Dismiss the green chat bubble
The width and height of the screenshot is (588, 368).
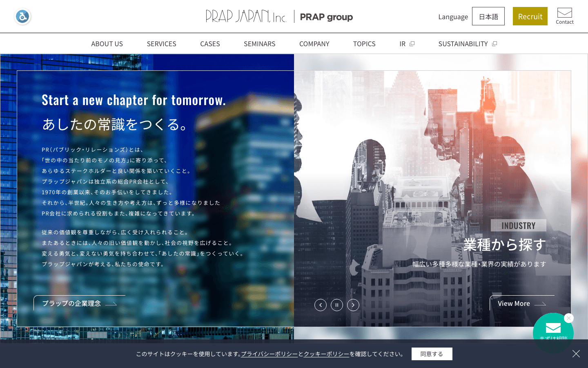pyautogui.click(x=569, y=318)
